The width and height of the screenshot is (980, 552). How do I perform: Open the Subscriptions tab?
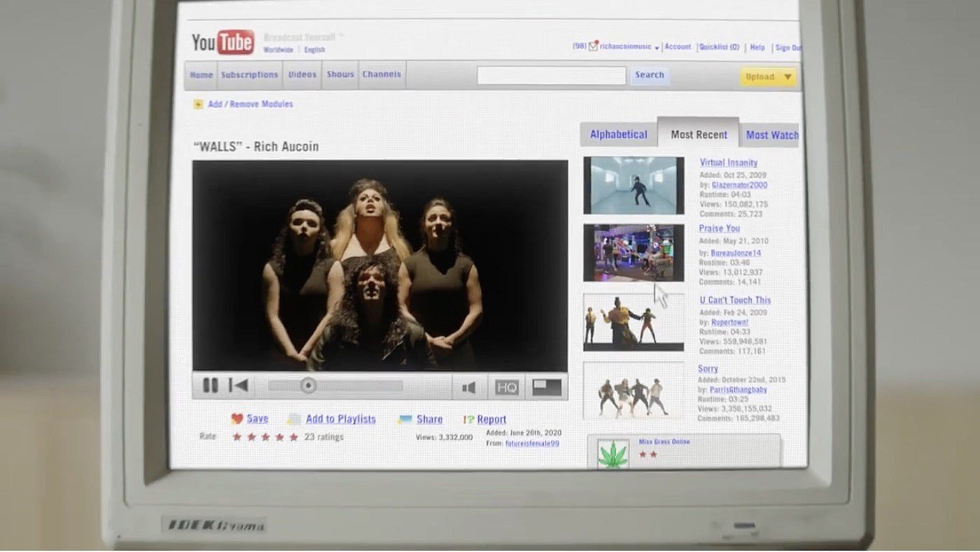click(x=250, y=75)
